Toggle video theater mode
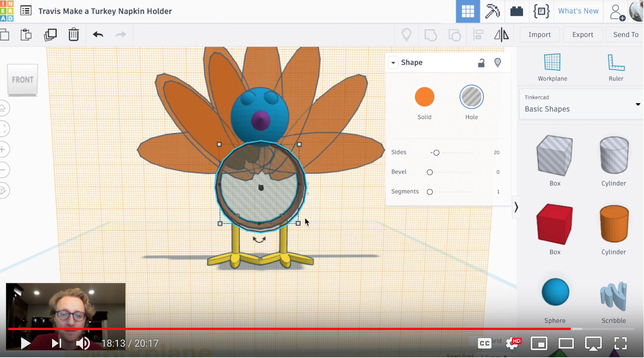Image resolution: width=644 pixels, height=358 pixels. point(566,343)
